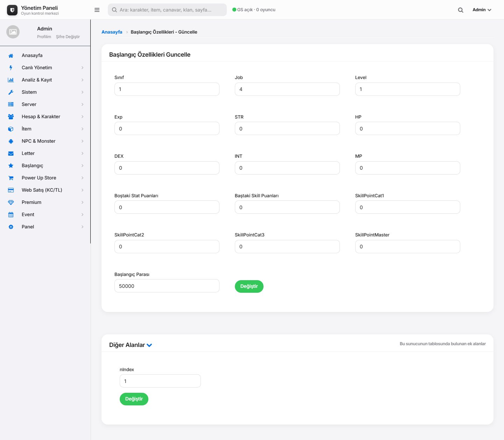Open the Power Up Store menu
Viewport: 504px width, 440px height.
(45, 178)
